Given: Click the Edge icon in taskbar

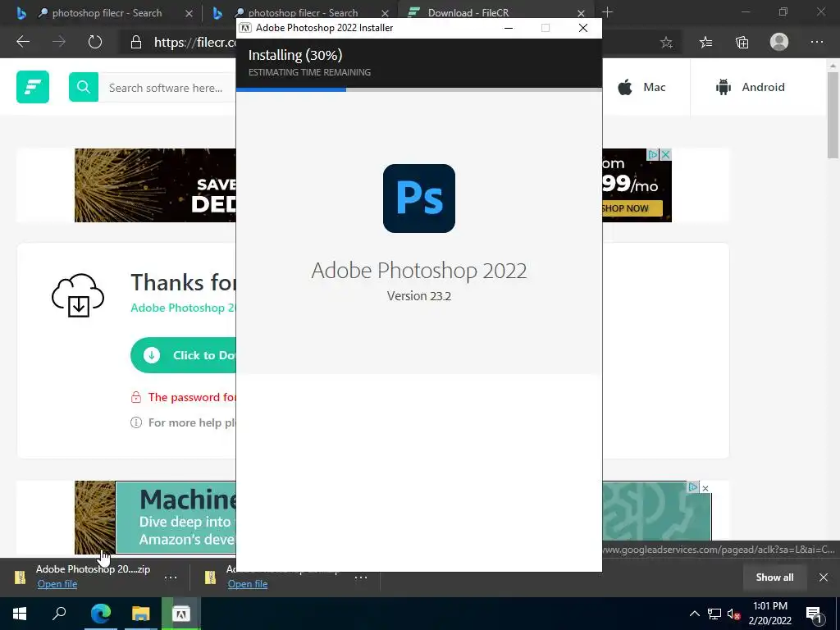Looking at the screenshot, I should coord(100,614).
